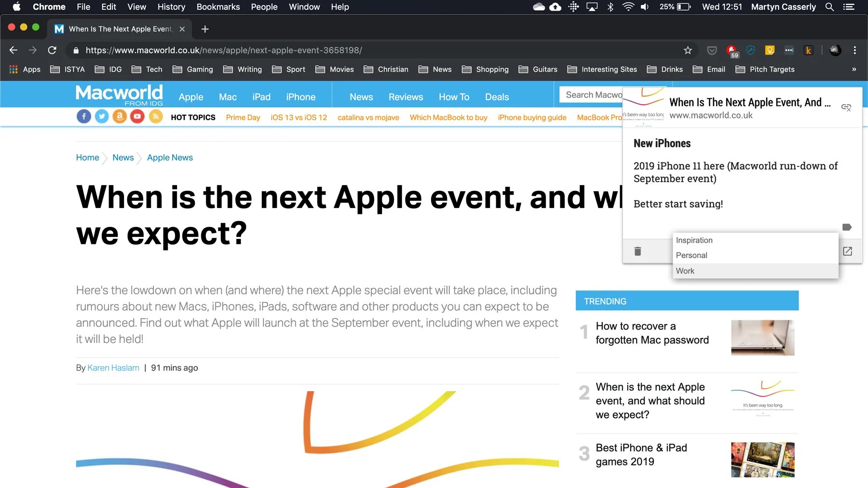Open the People menu in menu bar

click(x=264, y=7)
